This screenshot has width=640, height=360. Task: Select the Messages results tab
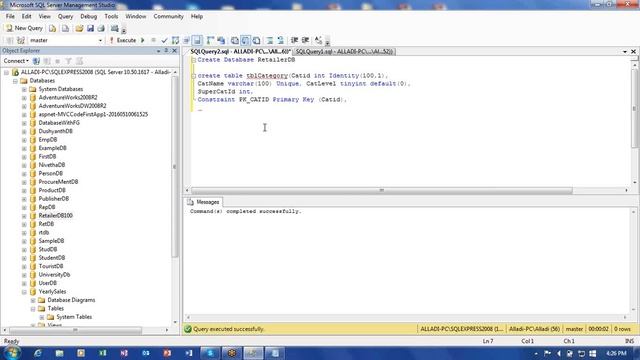coord(203,202)
